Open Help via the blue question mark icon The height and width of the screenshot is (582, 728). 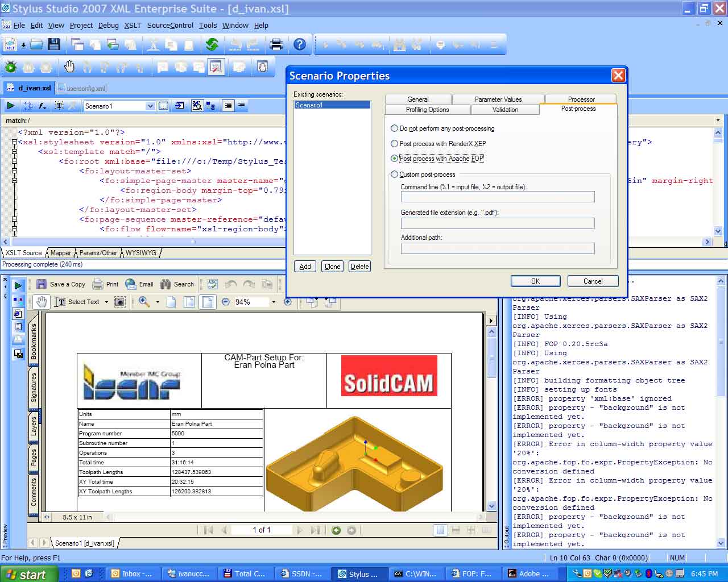(x=300, y=44)
